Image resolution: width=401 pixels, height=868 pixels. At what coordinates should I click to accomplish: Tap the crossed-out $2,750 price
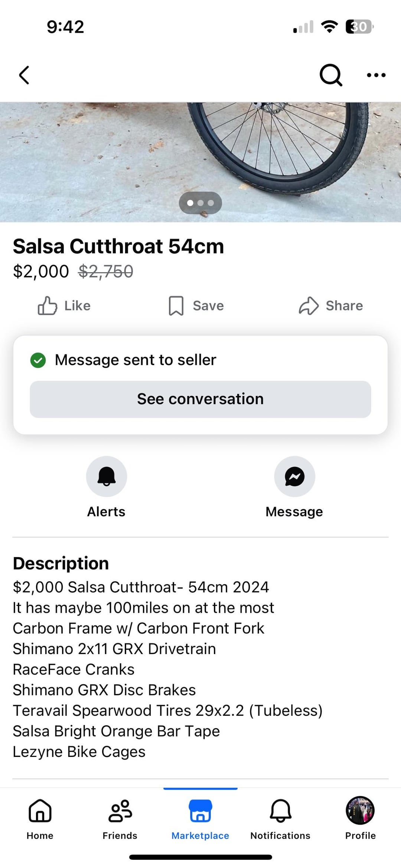106,272
